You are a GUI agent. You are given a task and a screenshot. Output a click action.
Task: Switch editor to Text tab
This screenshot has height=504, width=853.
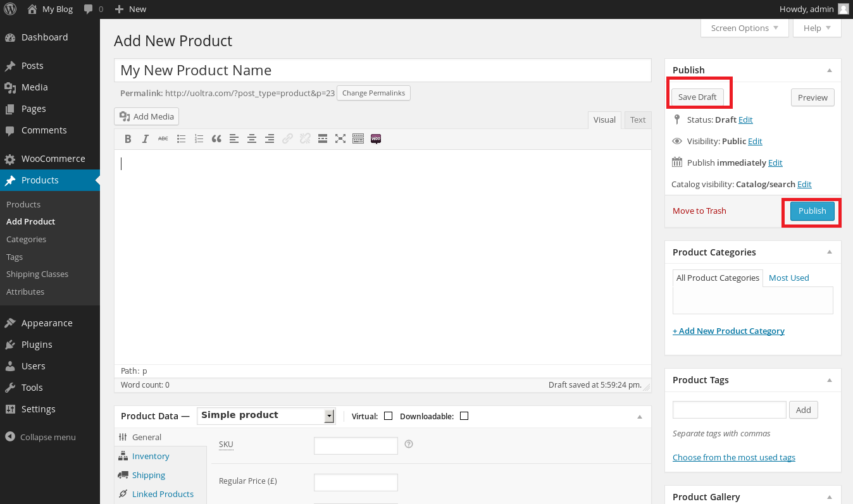click(x=638, y=120)
